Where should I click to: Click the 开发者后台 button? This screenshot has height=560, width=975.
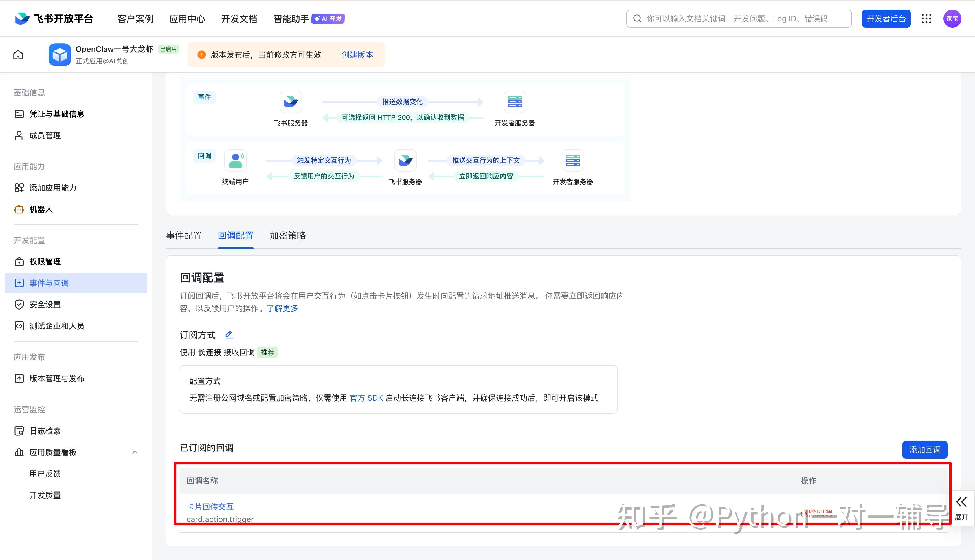point(886,18)
